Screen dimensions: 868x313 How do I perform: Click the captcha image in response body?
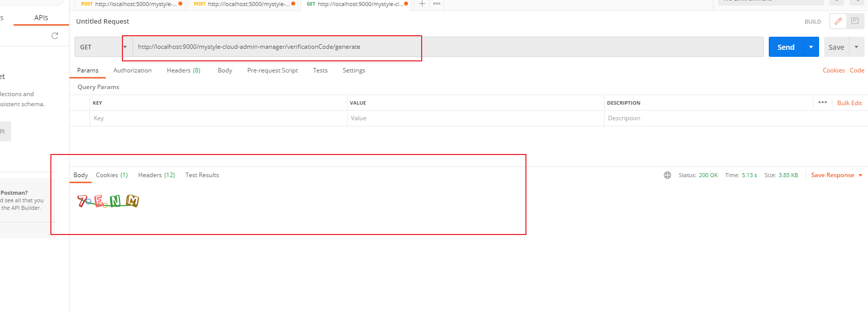tap(108, 201)
